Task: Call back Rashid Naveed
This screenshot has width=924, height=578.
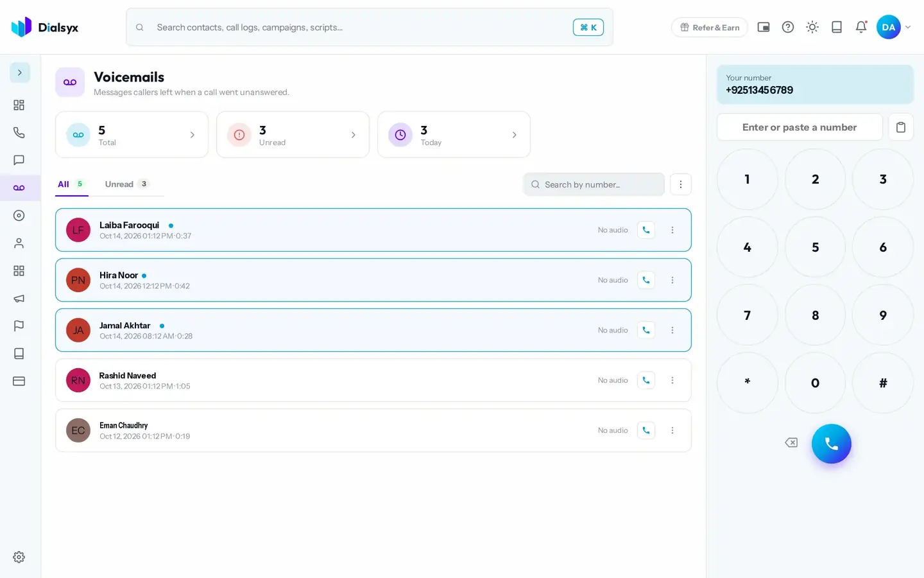Action: click(x=646, y=380)
